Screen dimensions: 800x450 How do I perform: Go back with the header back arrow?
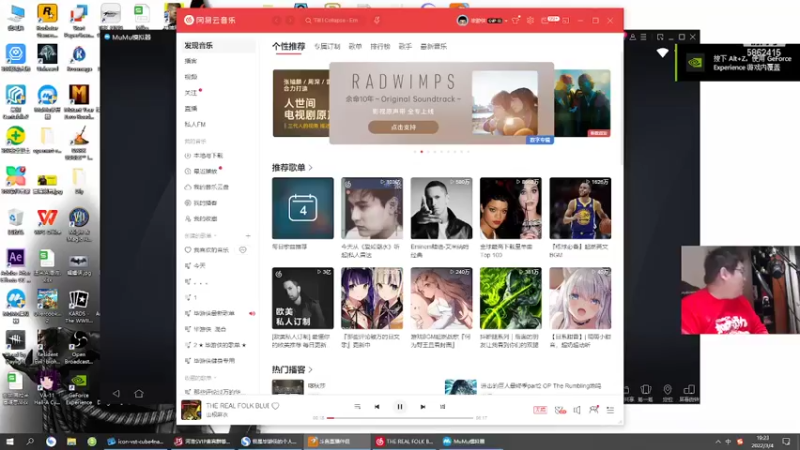click(x=277, y=20)
